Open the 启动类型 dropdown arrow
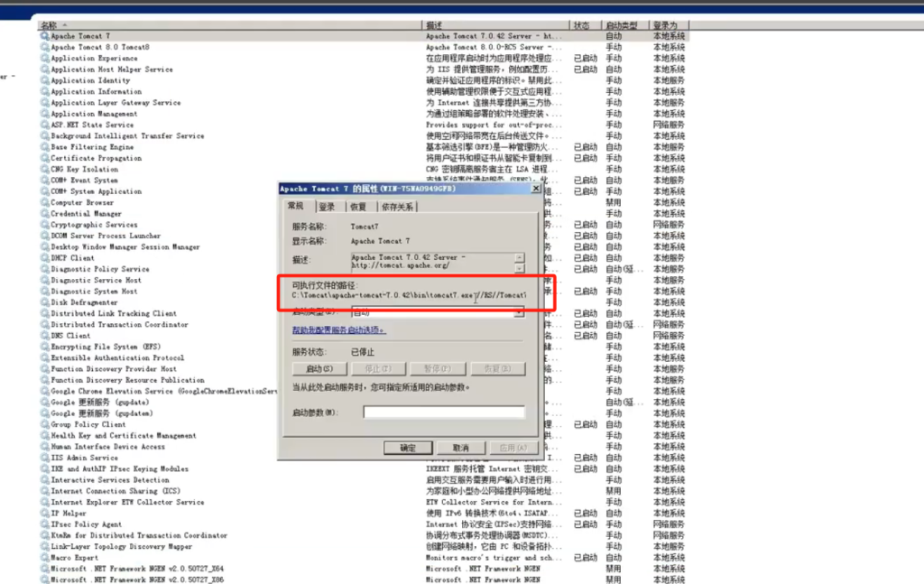 (519, 312)
